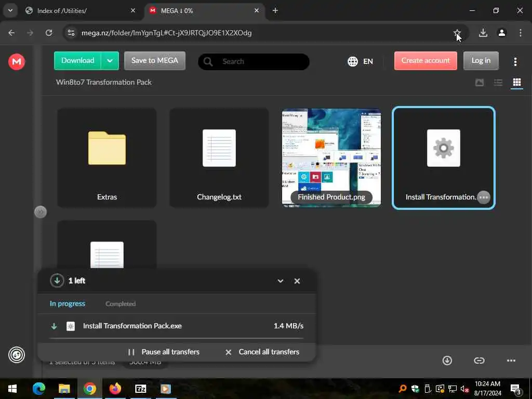Click the get link chain icon
Screen dimensions: 532x399
pos(479,361)
